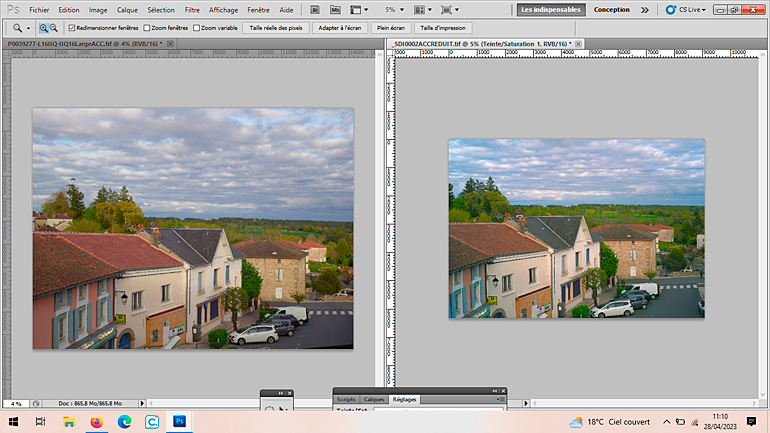770x433 pixels.
Task: Open the Filtre menu
Action: pyautogui.click(x=192, y=10)
